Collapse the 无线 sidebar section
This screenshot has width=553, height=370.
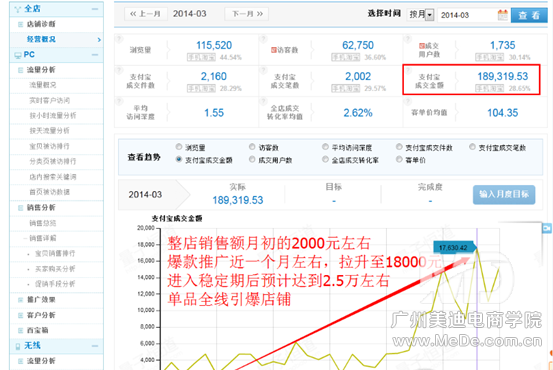95,346
